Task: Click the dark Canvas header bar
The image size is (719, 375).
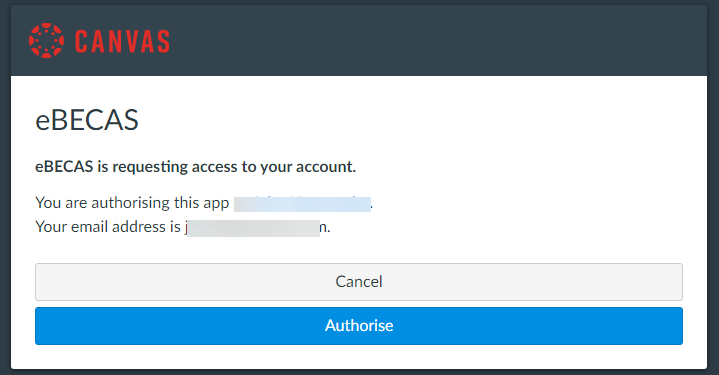Action: coord(359,40)
